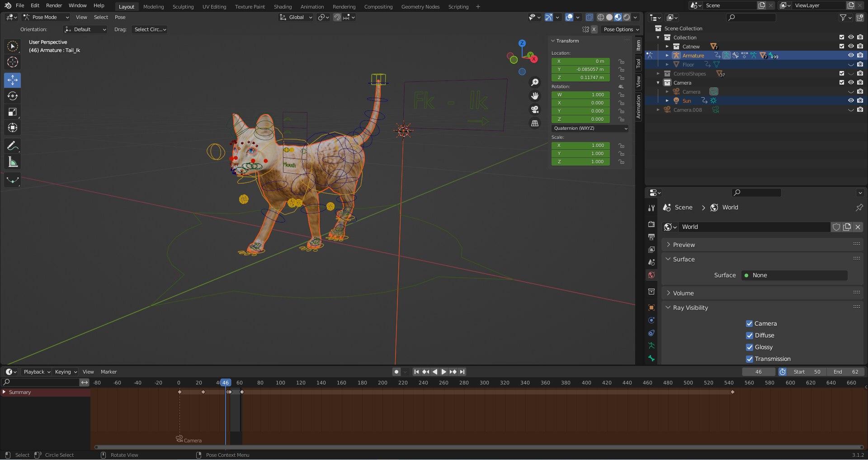868x460 pixels.
Task: Click the Surface shader None button
Action: pos(794,275)
